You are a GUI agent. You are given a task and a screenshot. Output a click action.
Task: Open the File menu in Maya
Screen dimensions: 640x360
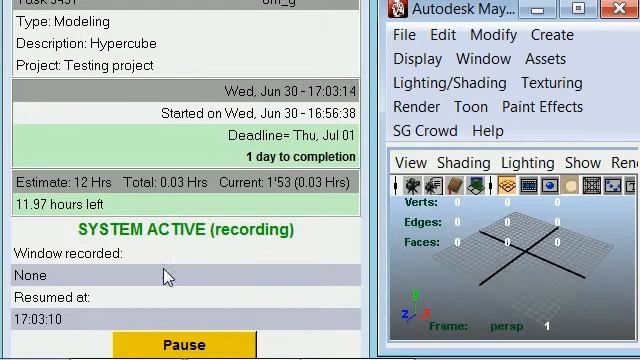(404, 35)
